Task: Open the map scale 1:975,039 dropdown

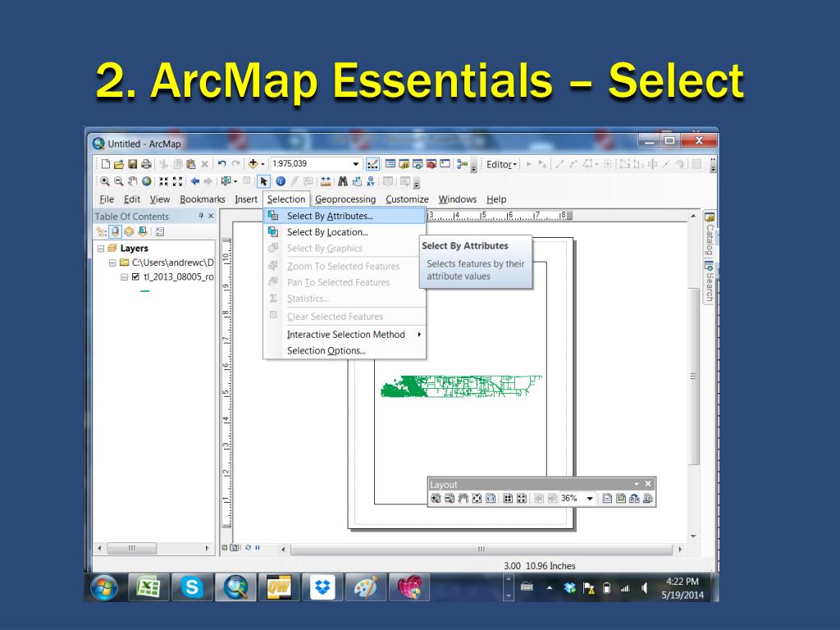Action: click(x=356, y=164)
